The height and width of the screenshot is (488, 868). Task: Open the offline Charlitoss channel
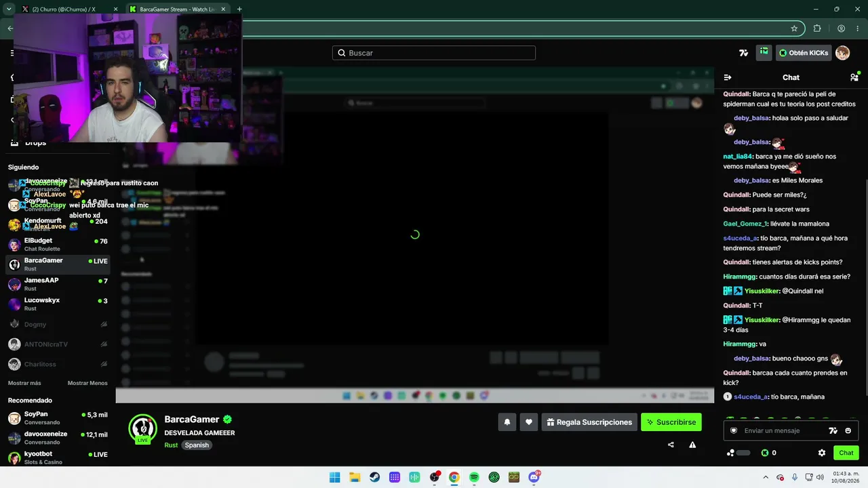[x=58, y=364]
